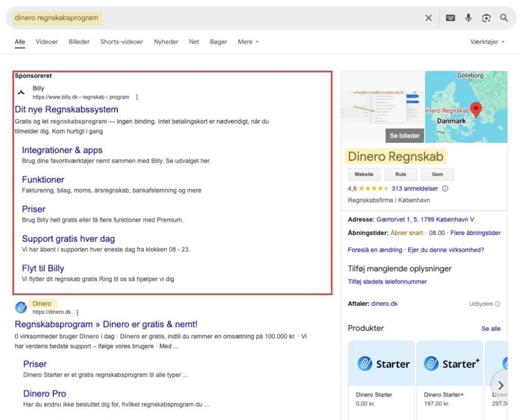Click red map pin for Dinero Regnskab

(476, 110)
